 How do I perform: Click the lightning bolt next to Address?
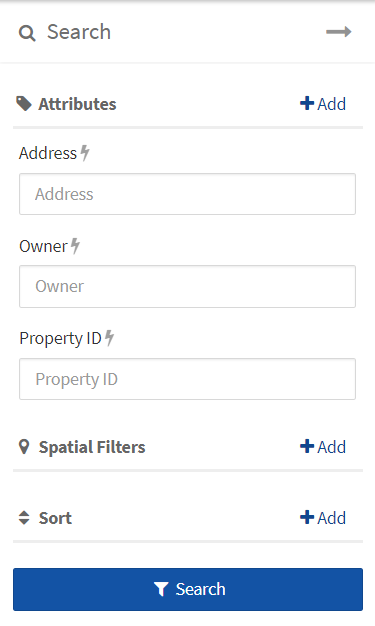pyautogui.click(x=85, y=153)
